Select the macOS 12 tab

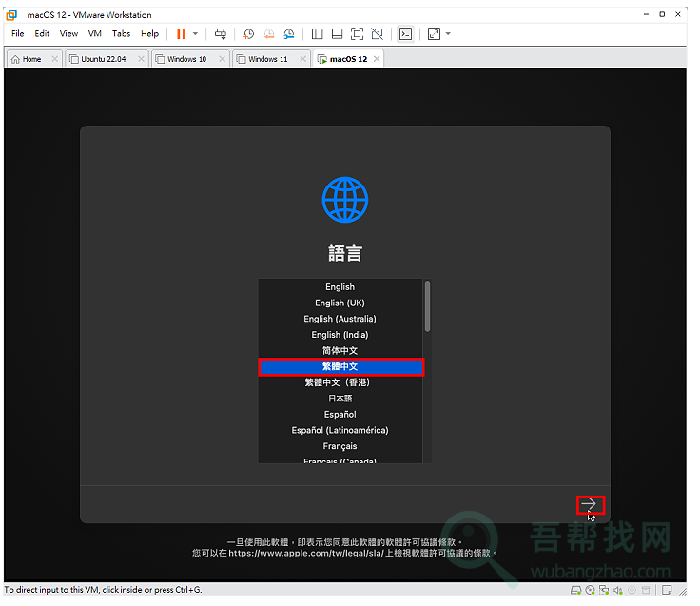tap(348, 59)
